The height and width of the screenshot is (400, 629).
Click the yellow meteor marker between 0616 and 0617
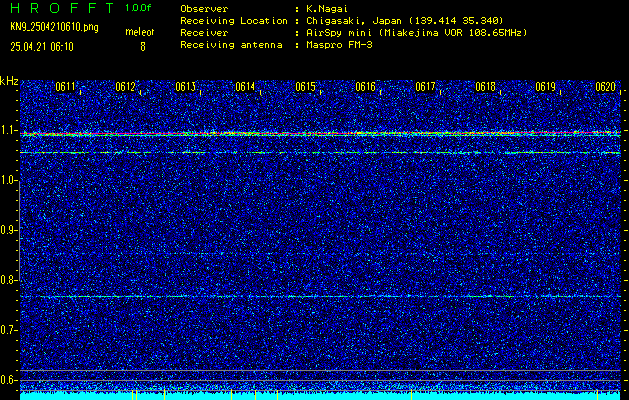[x=411, y=394]
